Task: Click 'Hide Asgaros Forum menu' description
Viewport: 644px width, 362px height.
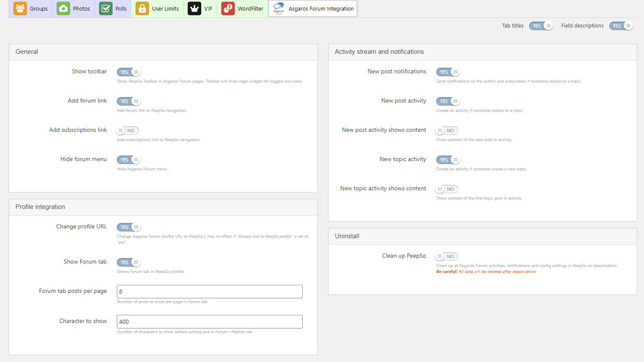Action: tap(143, 169)
